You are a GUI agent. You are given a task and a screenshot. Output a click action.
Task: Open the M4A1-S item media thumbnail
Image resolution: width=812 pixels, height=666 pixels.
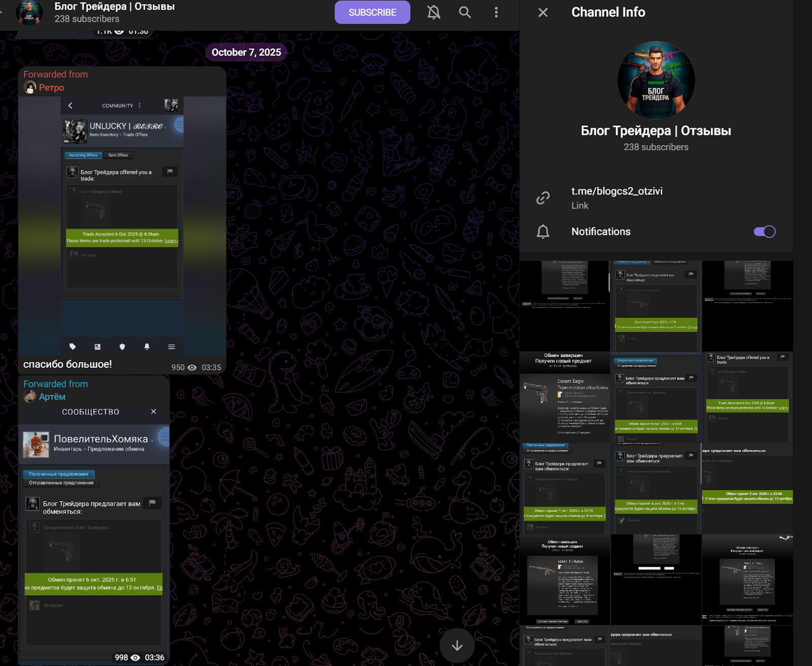pos(564,579)
